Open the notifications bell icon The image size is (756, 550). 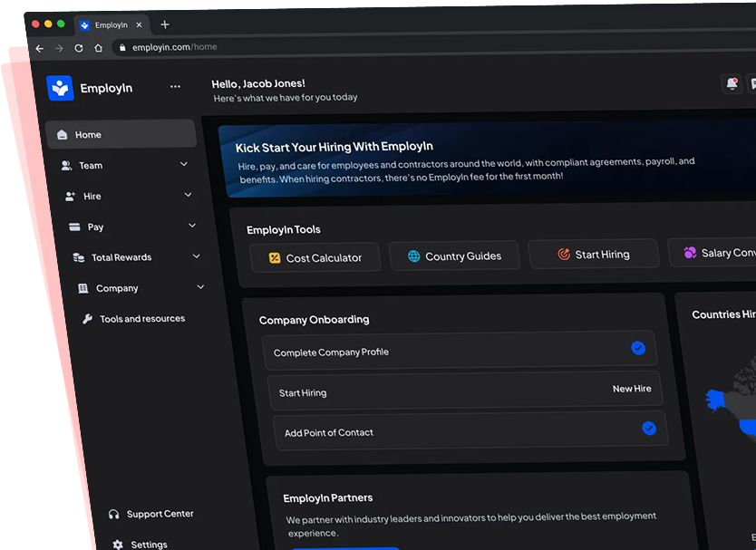(732, 83)
